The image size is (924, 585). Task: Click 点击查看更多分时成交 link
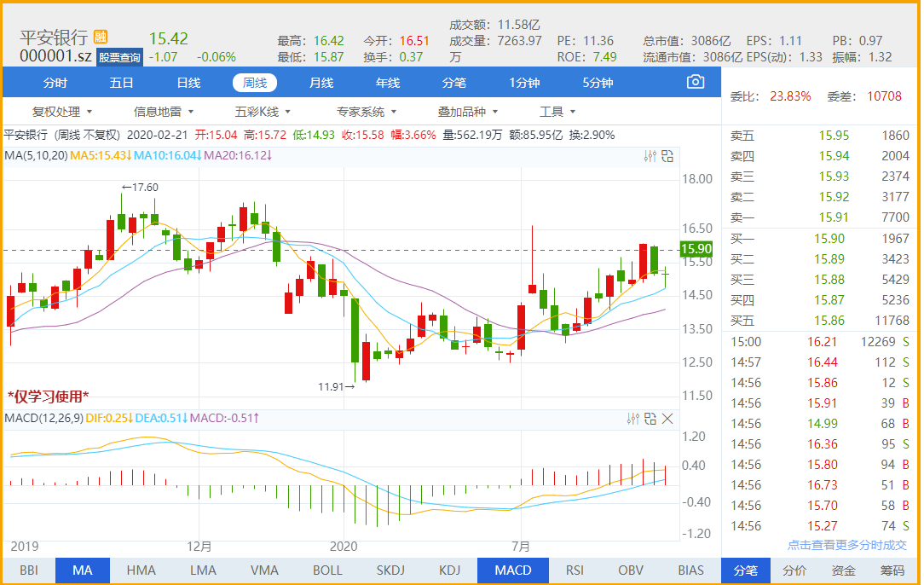(846, 545)
